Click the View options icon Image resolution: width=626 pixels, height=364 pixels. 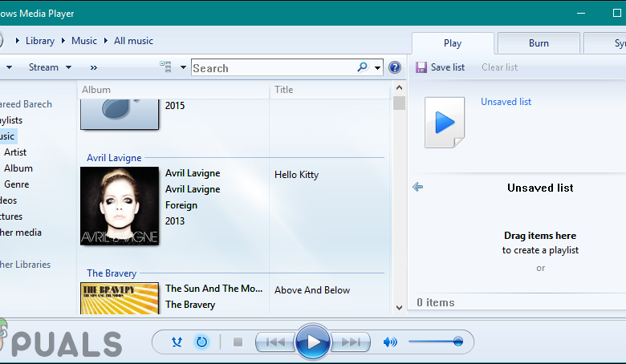165,67
